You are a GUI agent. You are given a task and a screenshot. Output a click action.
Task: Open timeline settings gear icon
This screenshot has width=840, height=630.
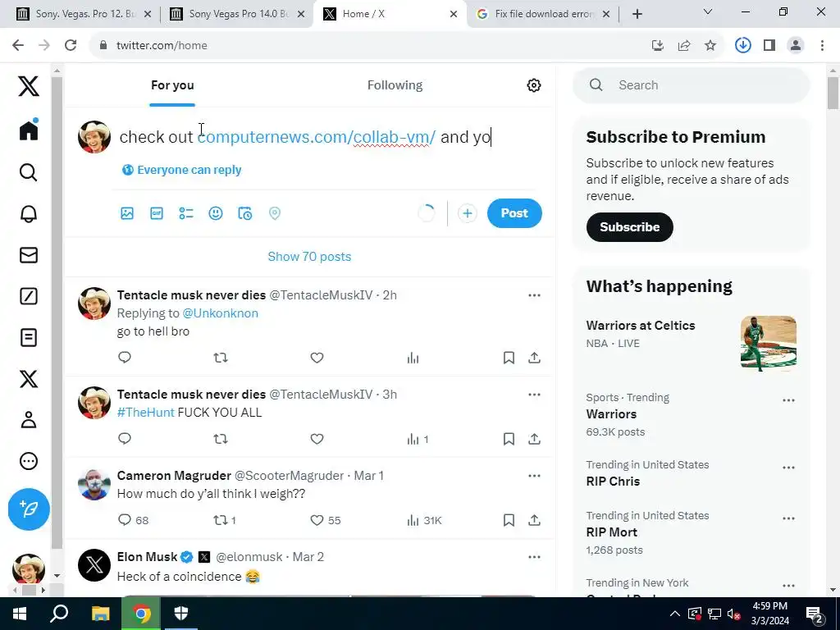pyautogui.click(x=533, y=85)
